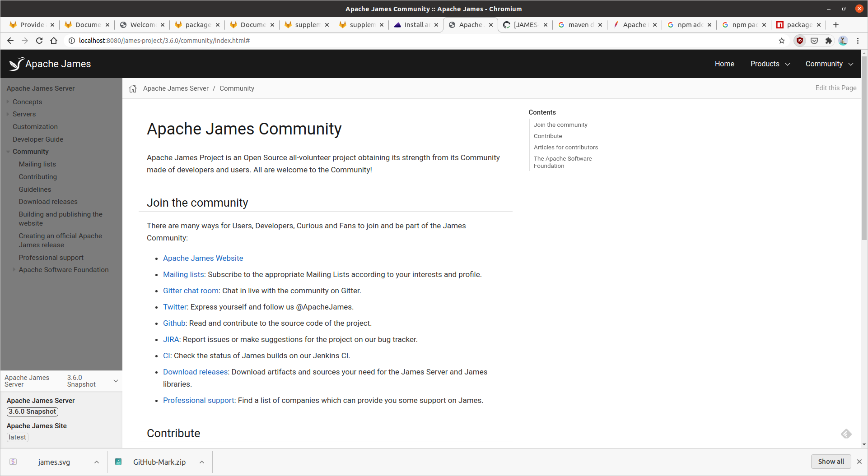
Task: Open browser home page icon
Action: pyautogui.click(x=54, y=41)
